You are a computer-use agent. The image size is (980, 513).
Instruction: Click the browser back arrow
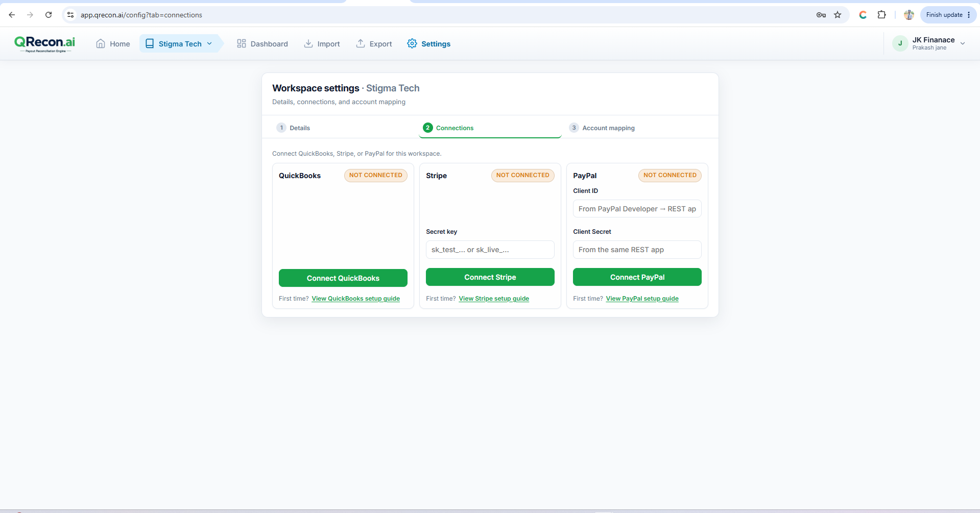pos(12,15)
